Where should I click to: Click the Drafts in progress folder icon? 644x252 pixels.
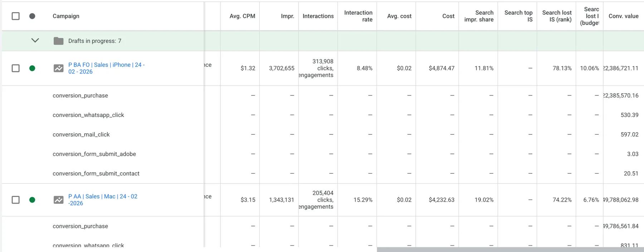[58, 41]
